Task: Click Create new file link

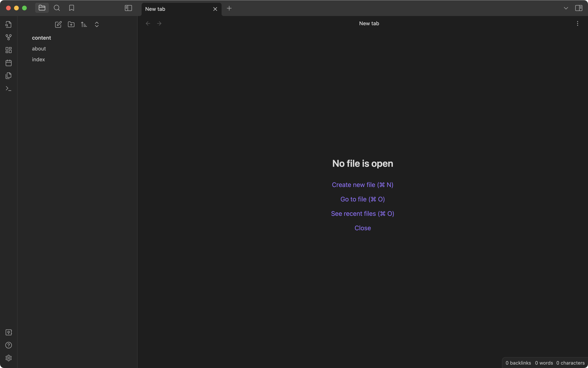Action: point(363,185)
